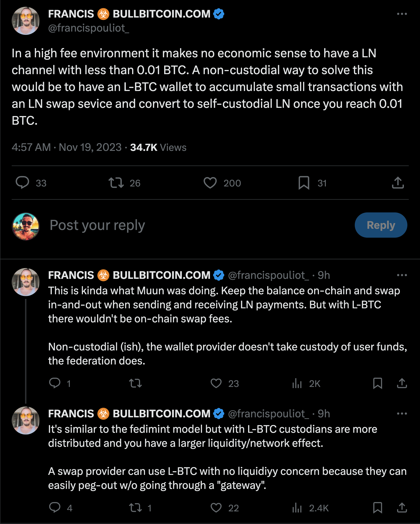Bookmark the reply about Muun
The image size is (420, 524).
(377, 383)
